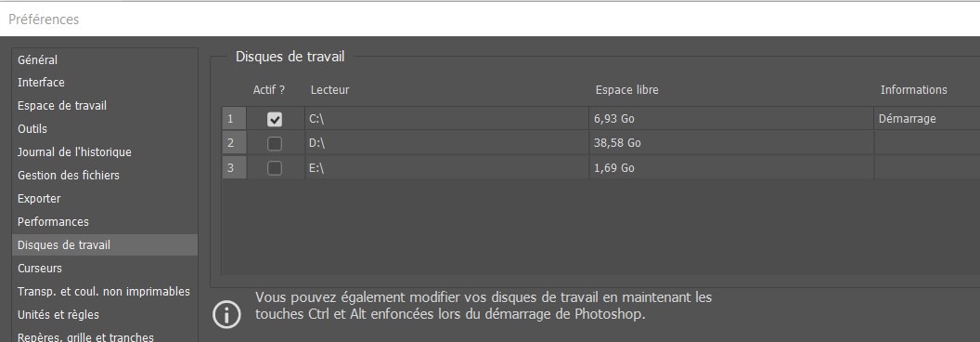Click the info icon beside the tip text

click(x=226, y=314)
